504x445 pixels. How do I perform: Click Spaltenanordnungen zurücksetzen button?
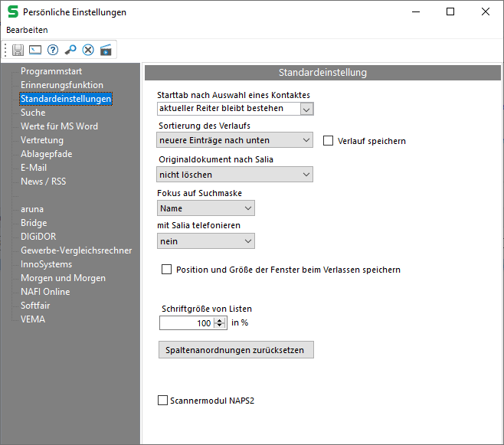pyautogui.click(x=236, y=350)
